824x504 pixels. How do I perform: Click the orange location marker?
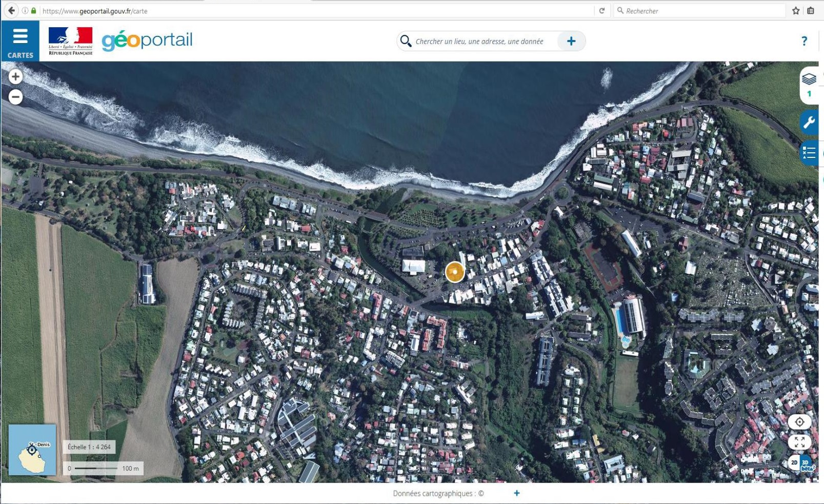tap(455, 272)
